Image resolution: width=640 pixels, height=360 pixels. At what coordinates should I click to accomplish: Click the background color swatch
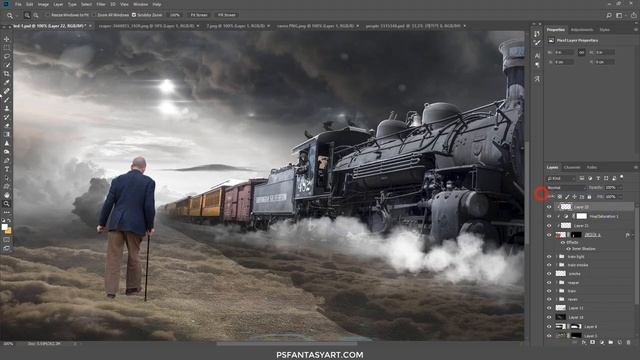[9, 231]
